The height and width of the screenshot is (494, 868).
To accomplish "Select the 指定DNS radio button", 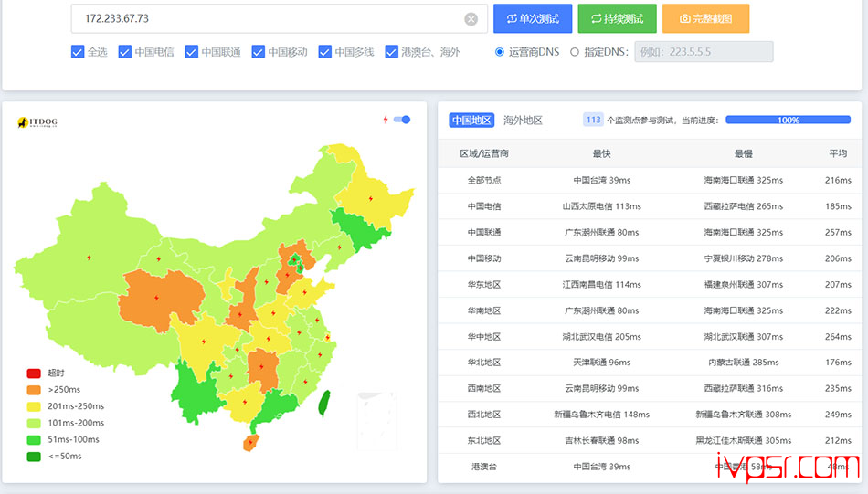I will pos(575,52).
